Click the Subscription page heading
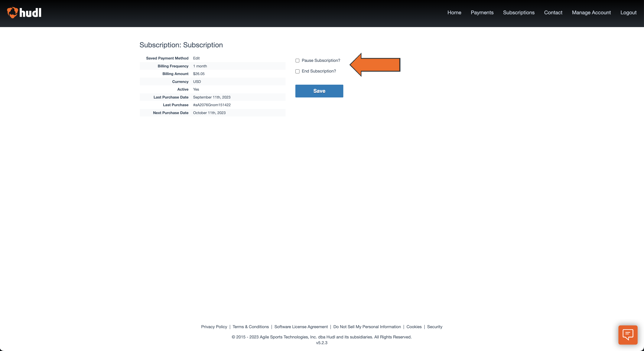 181,45
